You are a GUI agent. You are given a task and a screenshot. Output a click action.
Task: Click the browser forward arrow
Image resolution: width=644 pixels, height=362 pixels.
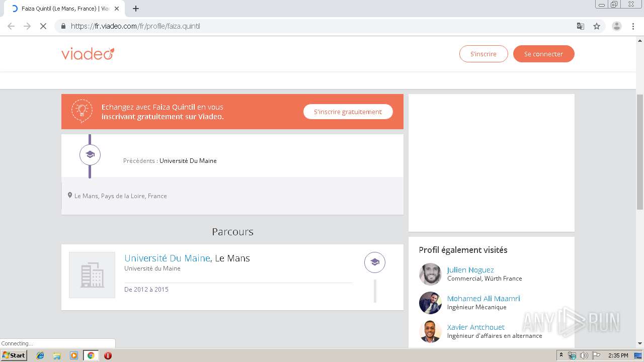click(27, 26)
